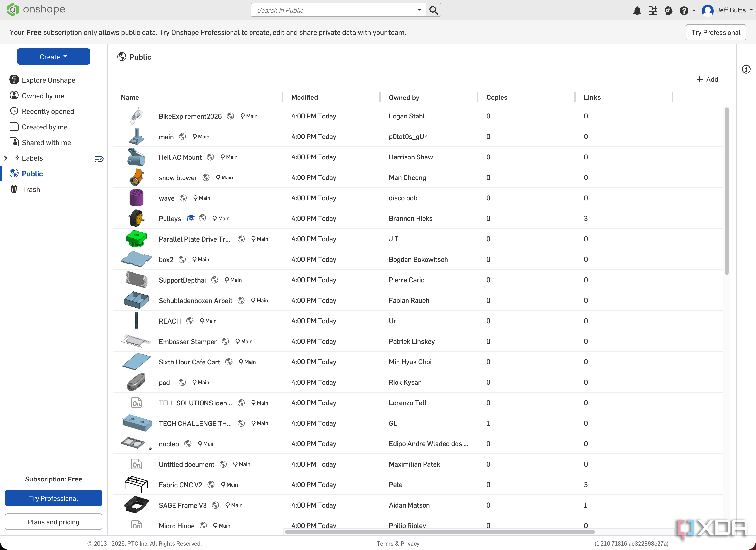Click the Jeff Butts avatar
This screenshot has width=756, height=550.
coord(707,10)
